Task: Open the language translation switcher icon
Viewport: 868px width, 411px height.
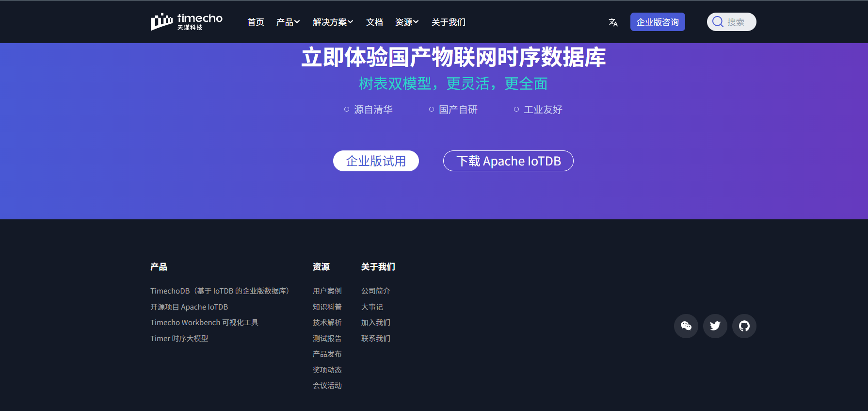Action: pos(613,22)
